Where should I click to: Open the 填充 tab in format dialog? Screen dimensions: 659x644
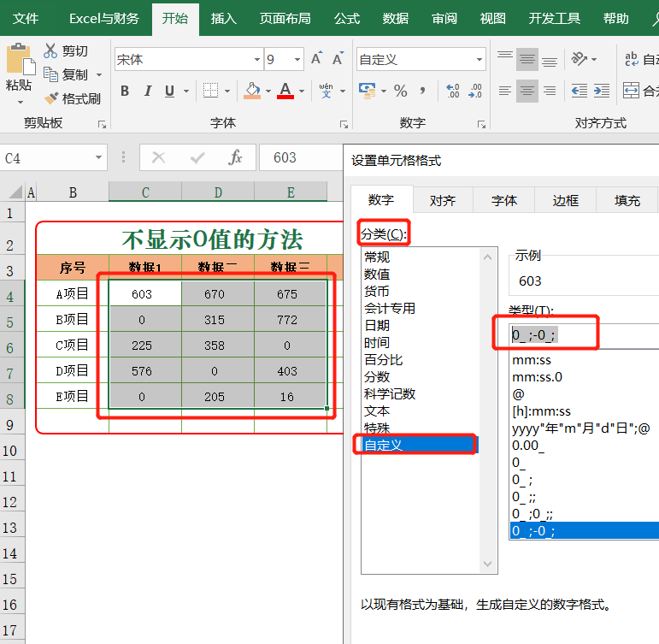click(x=627, y=200)
